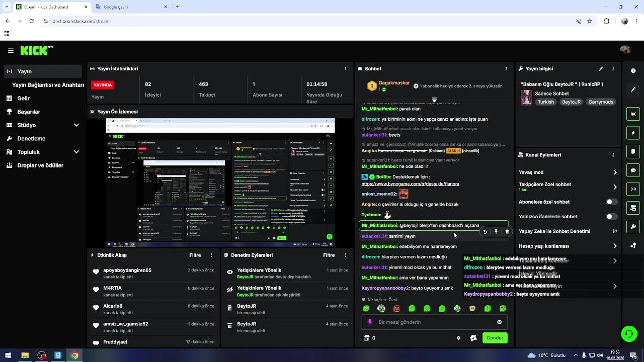The height and width of the screenshot is (362, 644).
Task: Open Kanal Eylemleri three-dot options
Action: coord(613,155)
